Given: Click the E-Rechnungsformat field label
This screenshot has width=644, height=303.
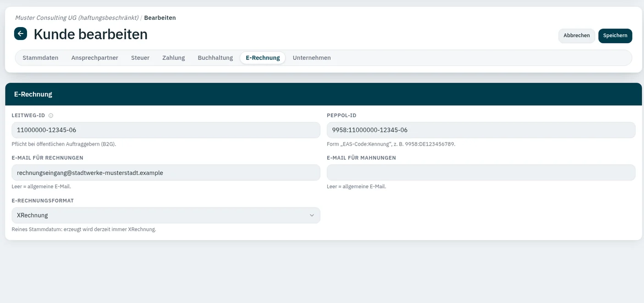Looking at the screenshot, I should 43,201.
